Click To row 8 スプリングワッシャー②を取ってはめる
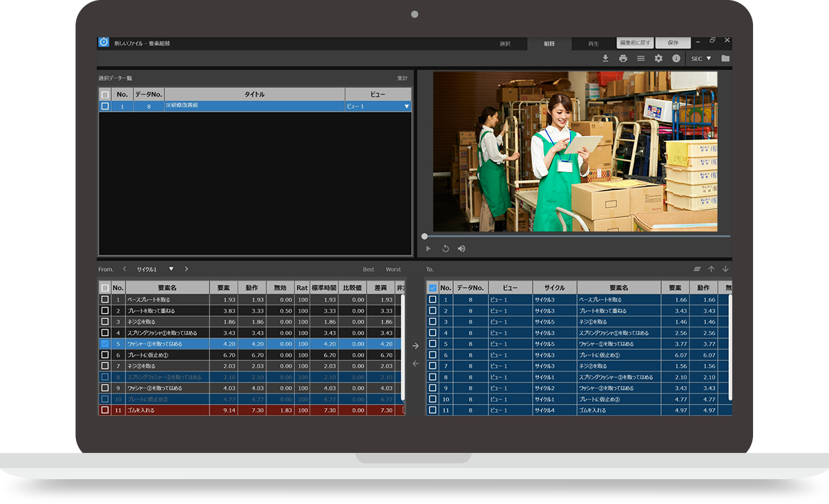This screenshot has width=829, height=504. click(579, 377)
